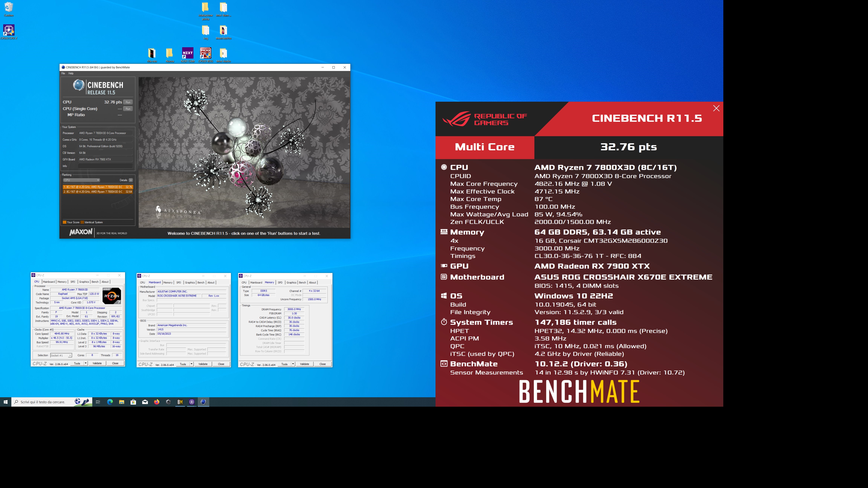Close the BenchMate ROG result overlay
The image size is (868, 488).
[716, 108]
